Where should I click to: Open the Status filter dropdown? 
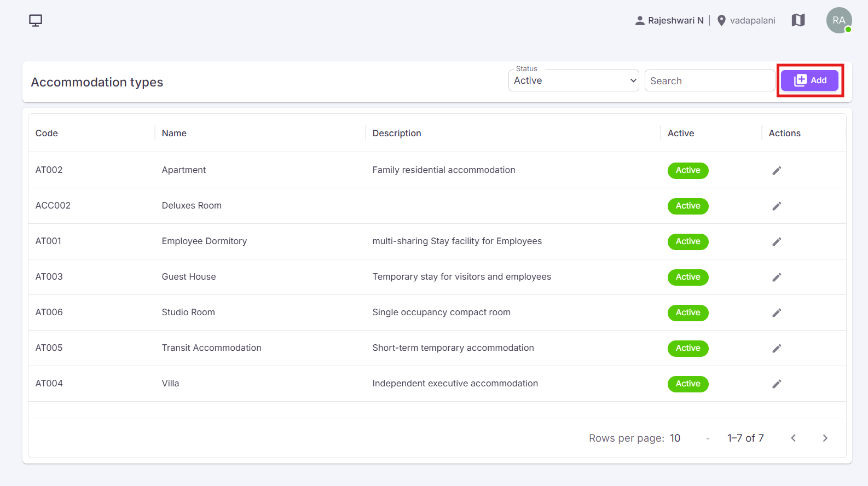574,80
